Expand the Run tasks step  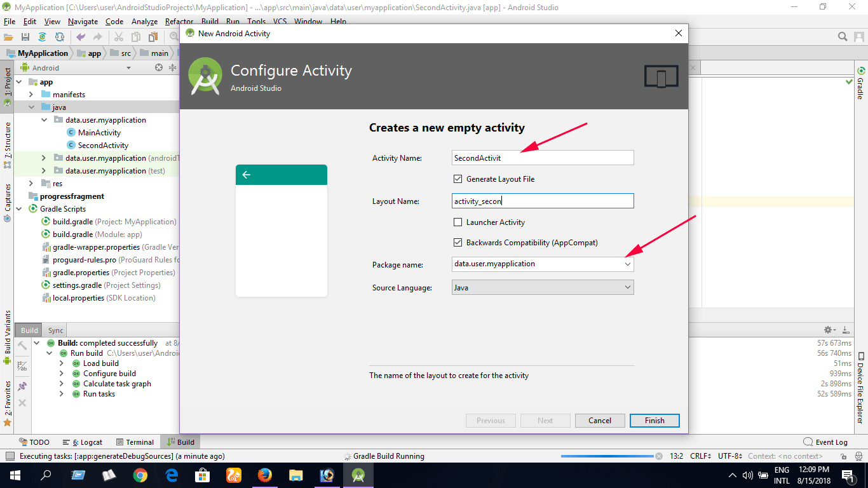(62, 394)
